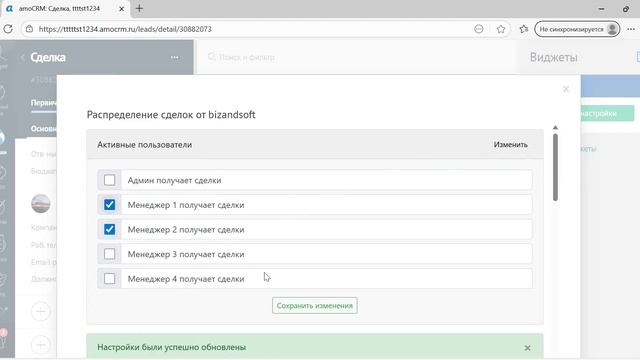This screenshot has width=640, height=360.
Task: Click the Менеджер 3 получает сделки label
Action: [x=186, y=254]
